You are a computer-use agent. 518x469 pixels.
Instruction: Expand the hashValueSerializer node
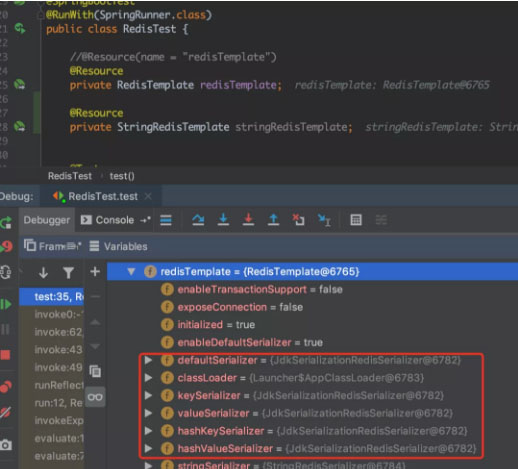[148, 448]
